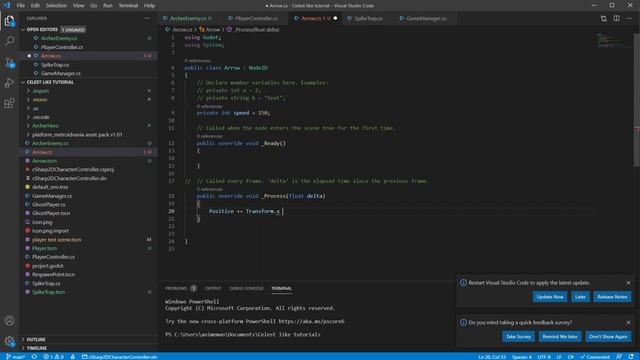The width and height of the screenshot is (640, 360).
Task: Click the synchronize changes icon in status bar
Action: point(34,357)
